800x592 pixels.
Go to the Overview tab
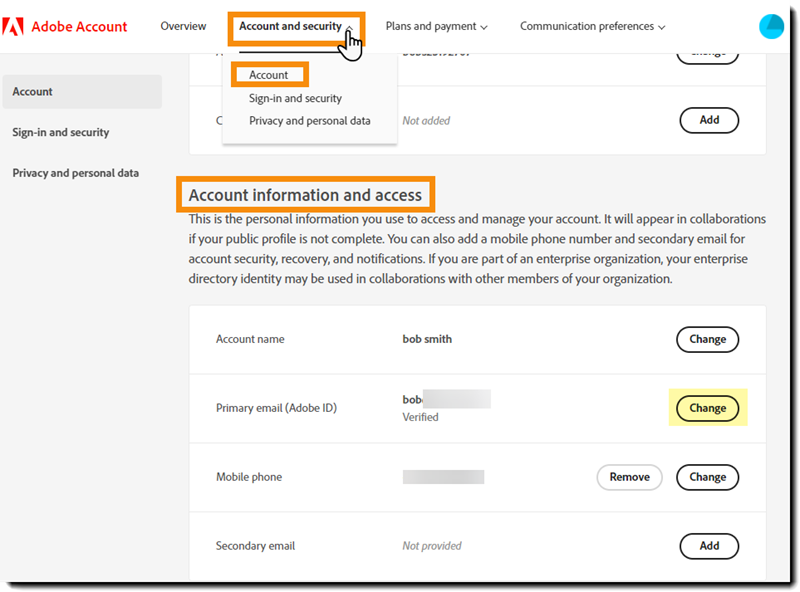pos(183,26)
